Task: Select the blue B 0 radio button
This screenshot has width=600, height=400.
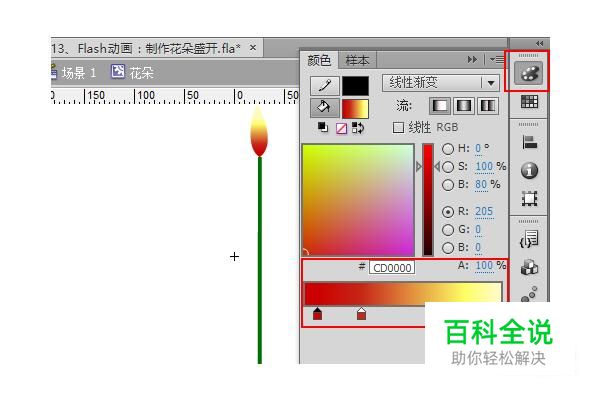Action: pyautogui.click(x=448, y=248)
